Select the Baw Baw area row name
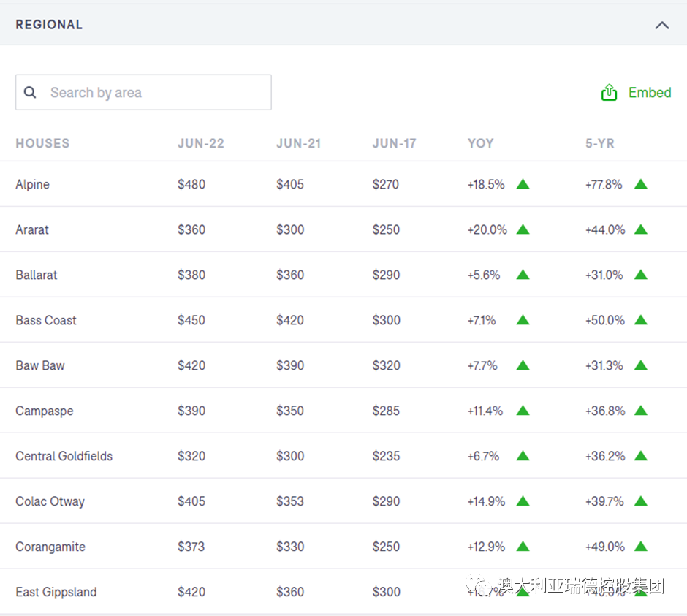 pyautogui.click(x=40, y=365)
